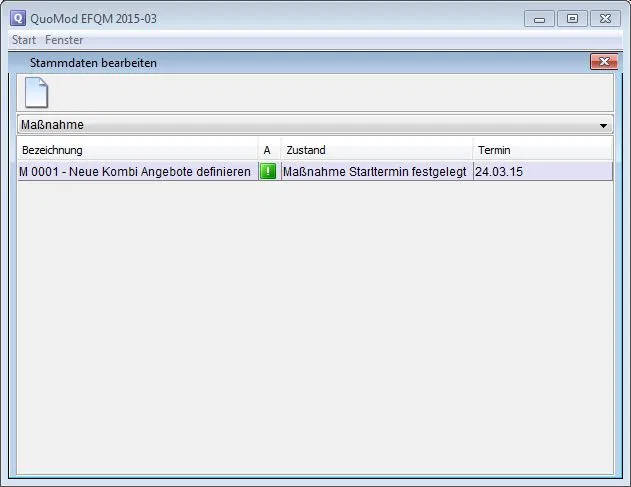
Task: Click the empty list area below the row
Action: [315, 320]
